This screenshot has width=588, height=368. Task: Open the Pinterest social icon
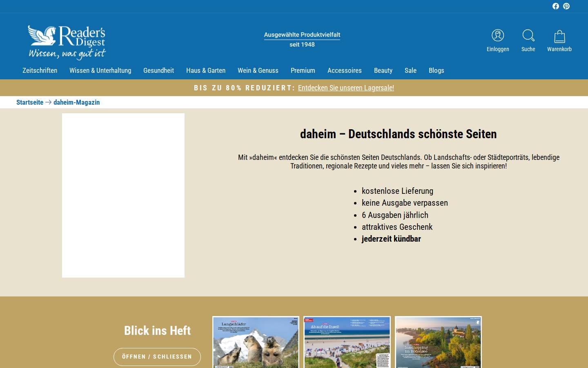click(x=566, y=6)
